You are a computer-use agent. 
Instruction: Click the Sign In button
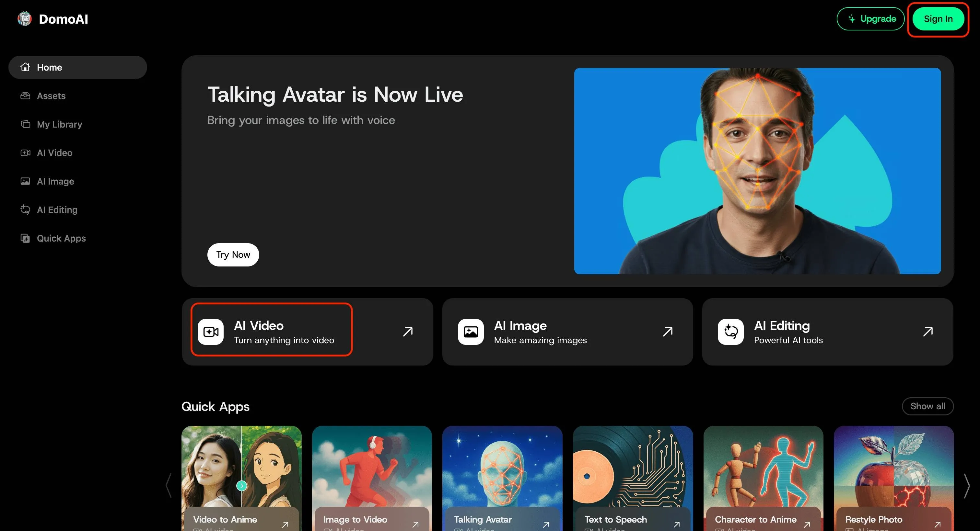tap(938, 19)
